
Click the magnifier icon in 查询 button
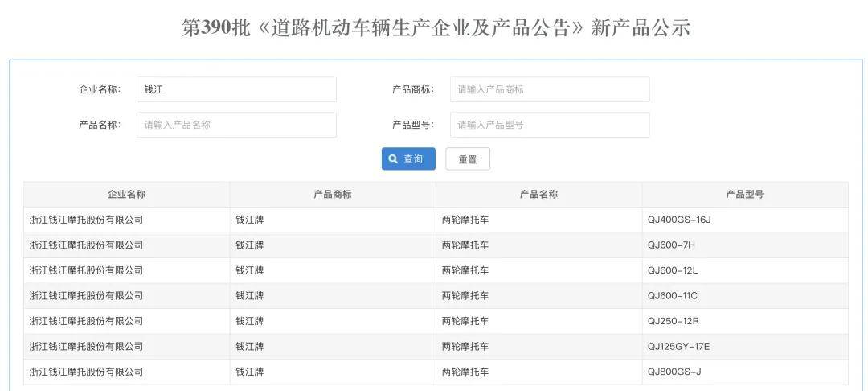[x=393, y=159]
